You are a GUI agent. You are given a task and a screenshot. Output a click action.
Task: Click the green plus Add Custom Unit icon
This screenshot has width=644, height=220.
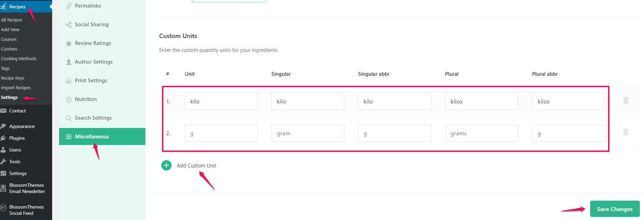point(166,165)
